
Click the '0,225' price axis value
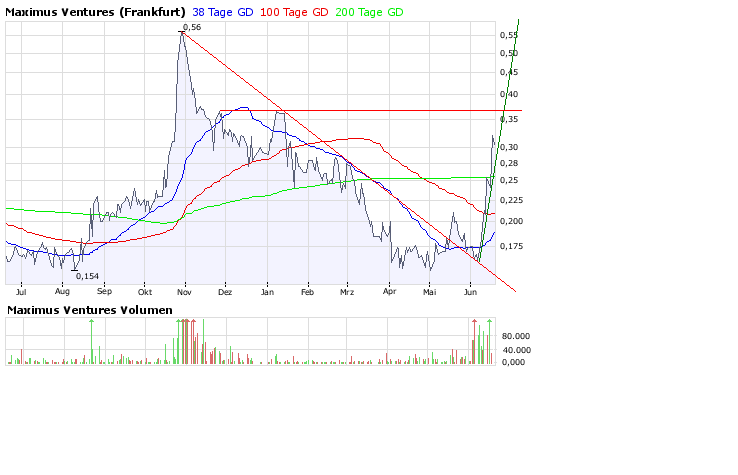(x=511, y=201)
